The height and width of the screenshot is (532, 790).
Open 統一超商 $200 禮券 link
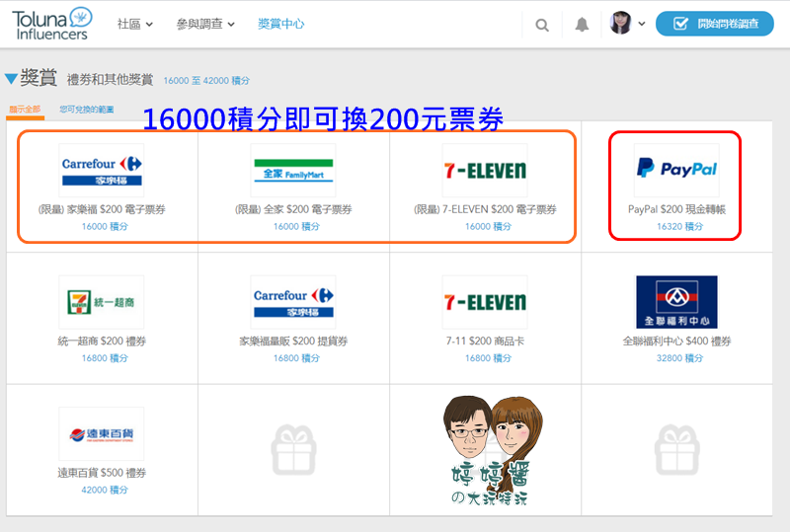tap(102, 342)
